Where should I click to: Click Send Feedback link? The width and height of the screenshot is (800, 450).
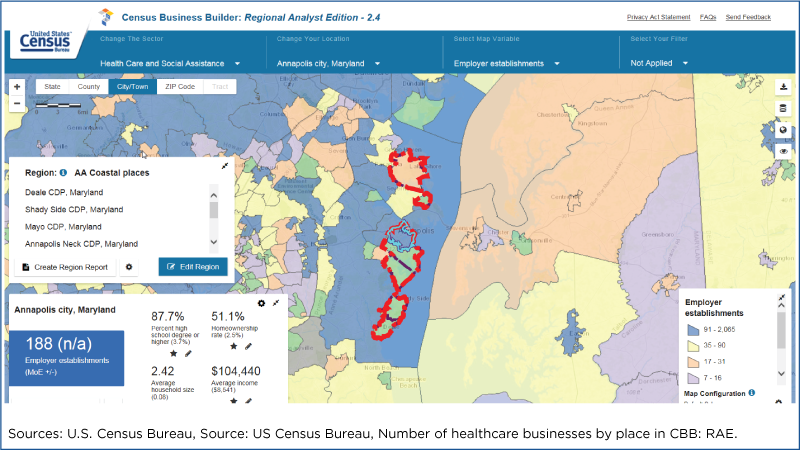[748, 17]
